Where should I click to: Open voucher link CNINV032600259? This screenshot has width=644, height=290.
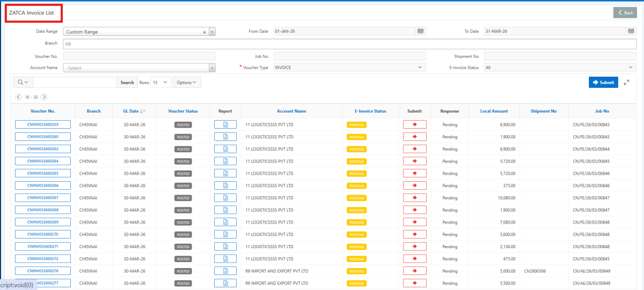43,124
